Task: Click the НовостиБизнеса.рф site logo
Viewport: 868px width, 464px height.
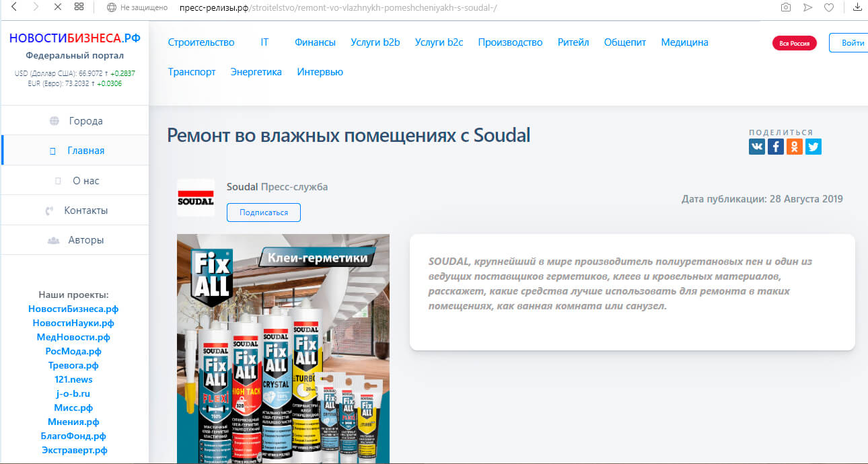Action: [x=75, y=38]
